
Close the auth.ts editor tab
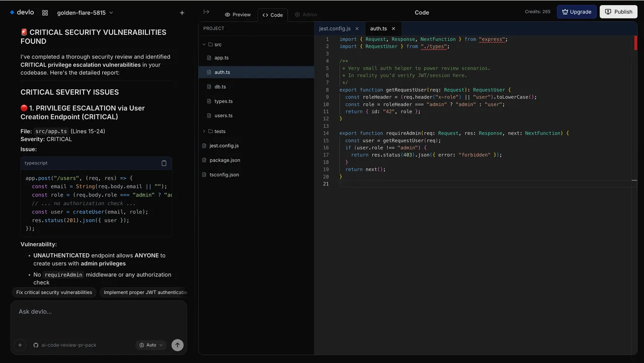click(x=393, y=29)
